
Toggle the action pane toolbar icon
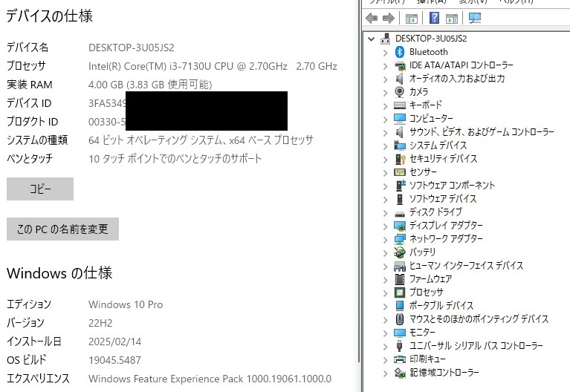452,18
